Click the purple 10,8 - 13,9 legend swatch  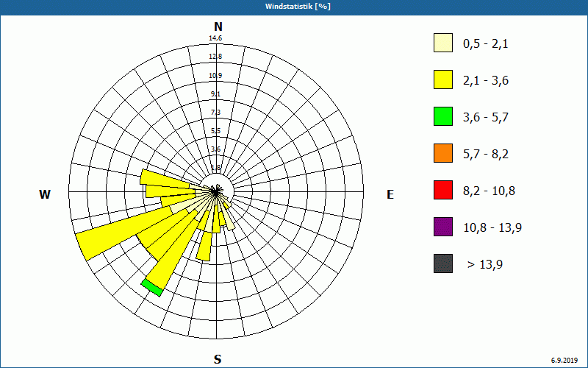(x=443, y=227)
